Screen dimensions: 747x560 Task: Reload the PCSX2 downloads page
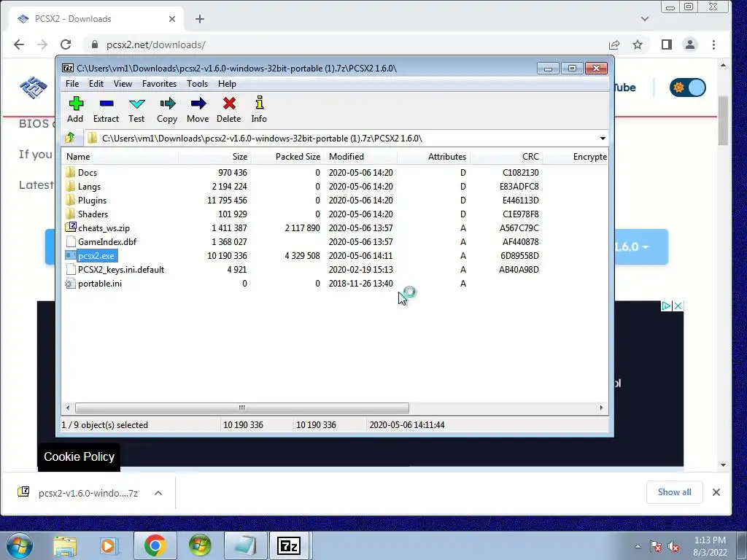click(66, 44)
